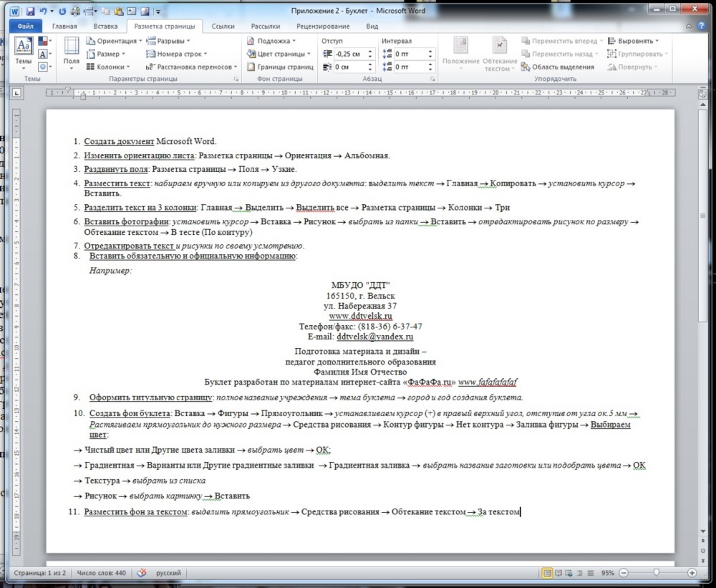716x588 pixels.
Task: Open the Вставка ribbon tab
Action: pos(105,26)
